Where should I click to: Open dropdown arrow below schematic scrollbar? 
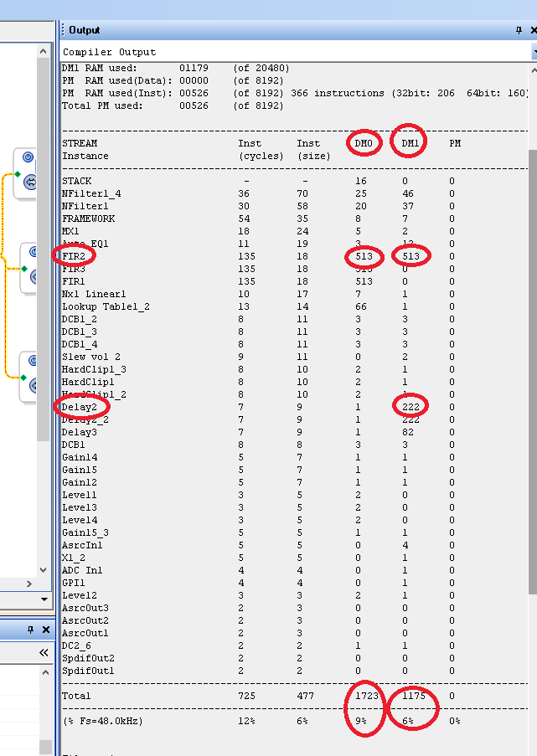[45, 599]
